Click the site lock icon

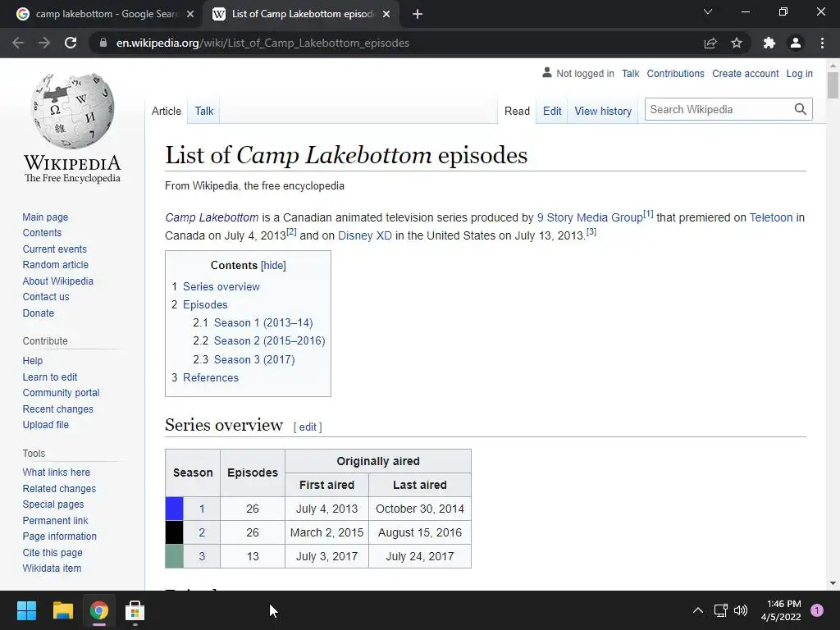(103, 43)
